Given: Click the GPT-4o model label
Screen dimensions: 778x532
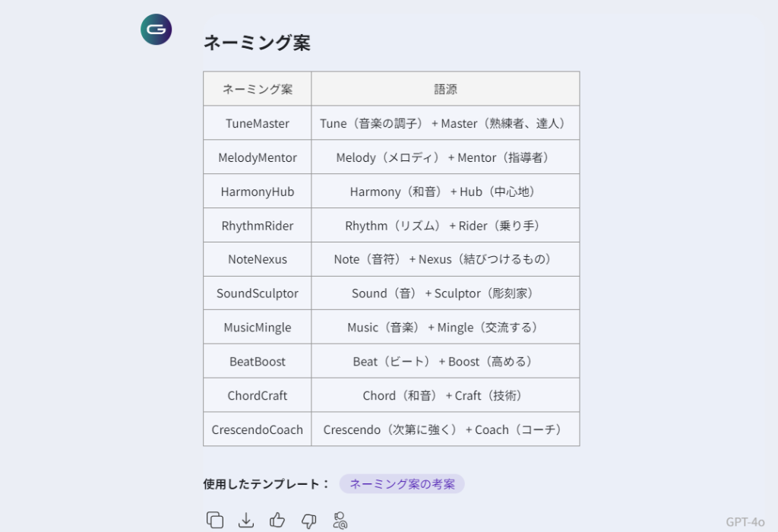Looking at the screenshot, I should (745, 521).
